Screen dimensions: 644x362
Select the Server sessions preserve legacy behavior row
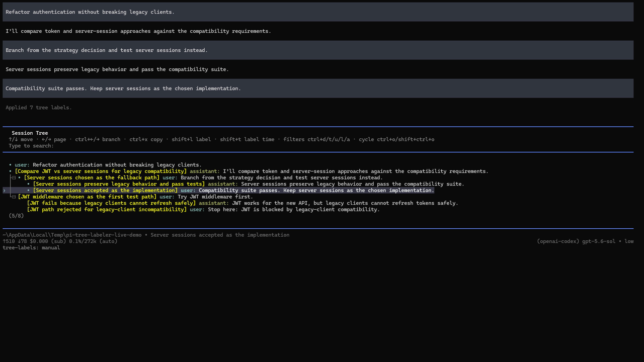click(x=246, y=184)
